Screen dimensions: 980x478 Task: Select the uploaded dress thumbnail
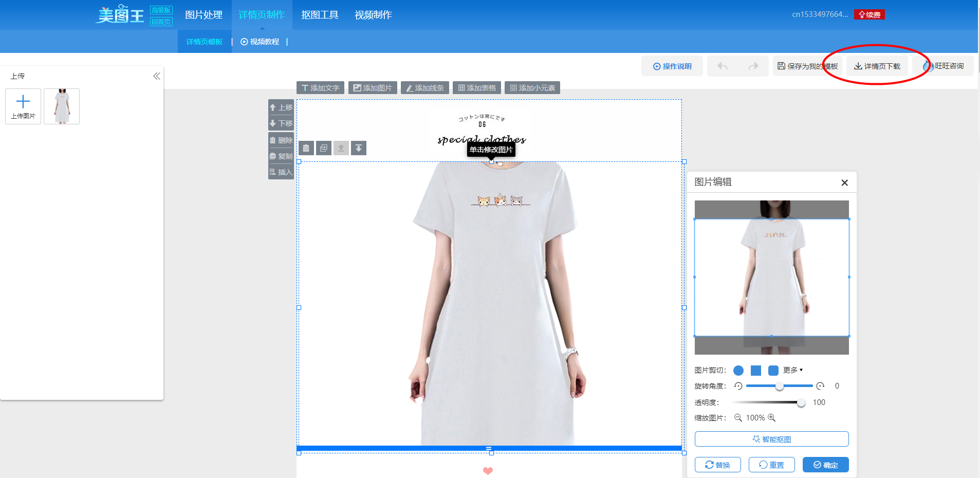(x=62, y=106)
